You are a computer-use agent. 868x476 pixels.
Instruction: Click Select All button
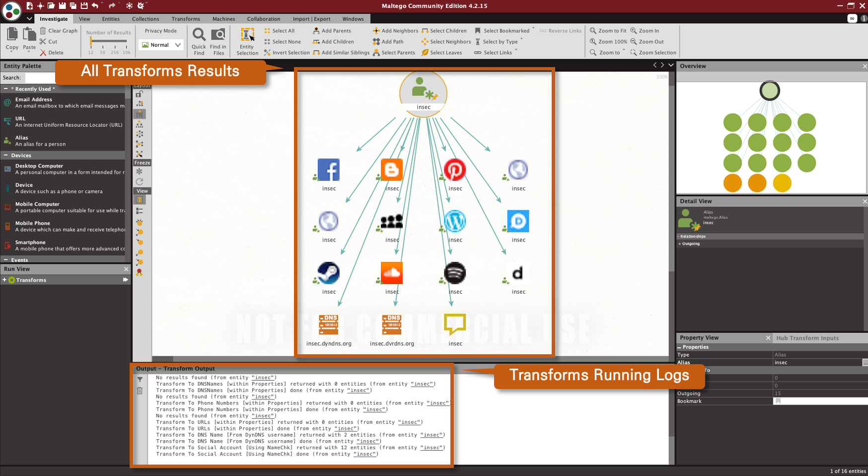click(279, 31)
